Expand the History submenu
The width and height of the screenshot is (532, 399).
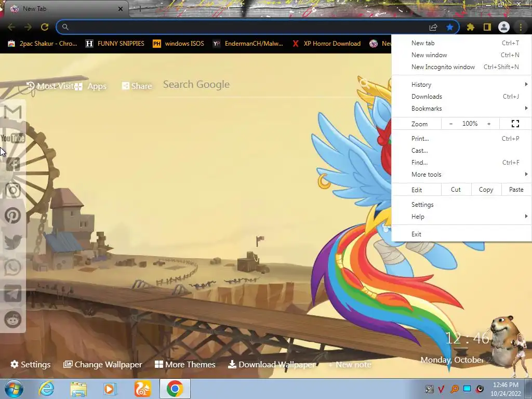click(462, 85)
